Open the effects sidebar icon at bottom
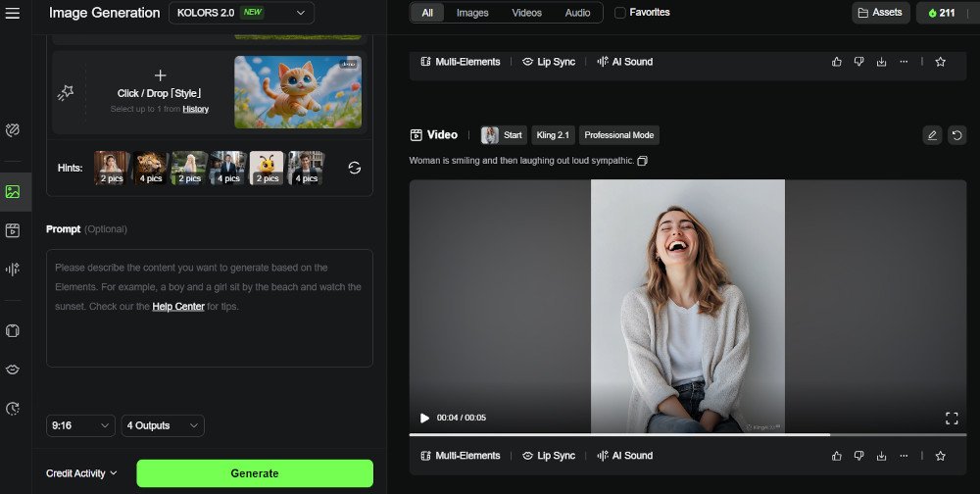The width and height of the screenshot is (980, 494). coord(13,409)
